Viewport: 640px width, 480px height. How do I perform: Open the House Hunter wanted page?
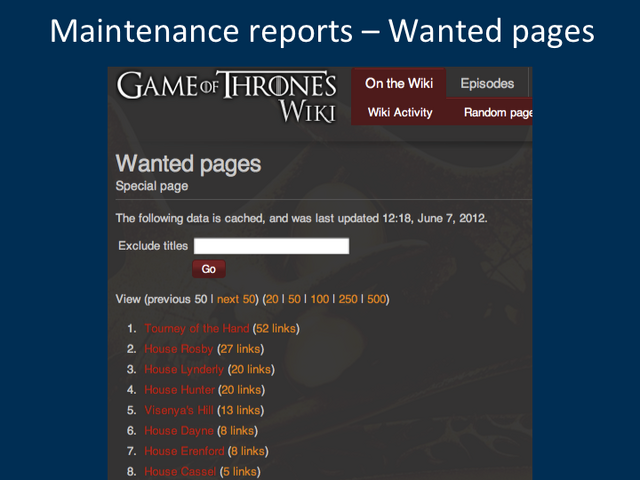pyautogui.click(x=179, y=390)
